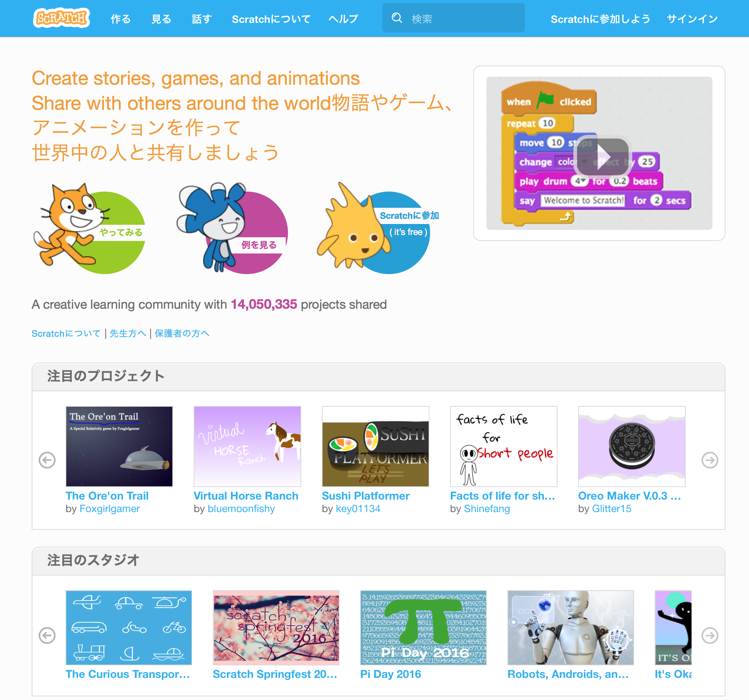
Task: Click the 注目のスタジオ section heading
Action: 93,560
